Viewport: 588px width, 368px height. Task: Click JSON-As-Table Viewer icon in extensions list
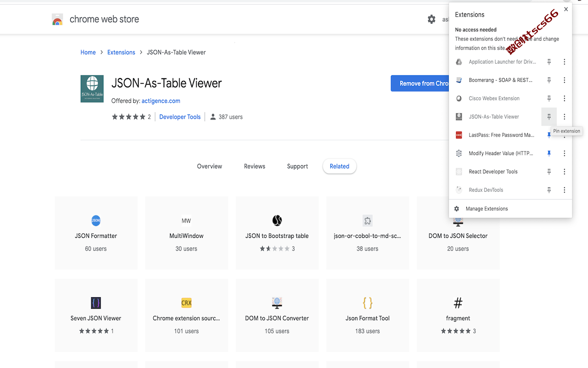click(x=458, y=117)
